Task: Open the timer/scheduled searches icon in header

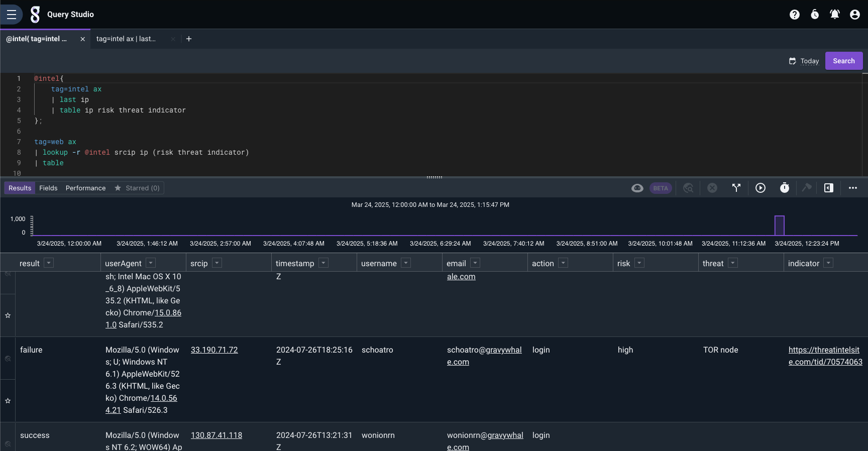Action: (x=815, y=15)
